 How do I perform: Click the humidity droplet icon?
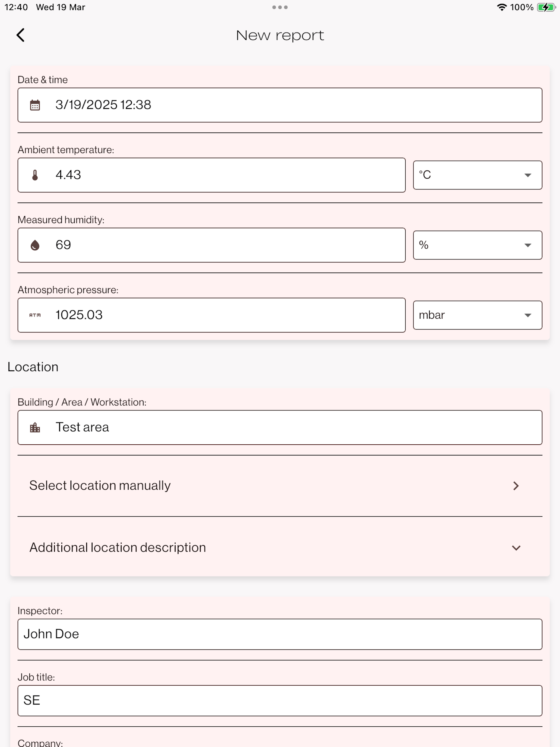click(35, 245)
